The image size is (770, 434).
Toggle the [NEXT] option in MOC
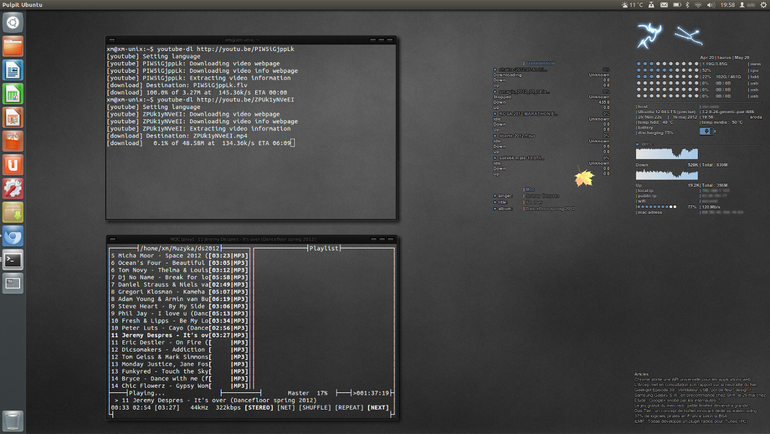pos(378,407)
